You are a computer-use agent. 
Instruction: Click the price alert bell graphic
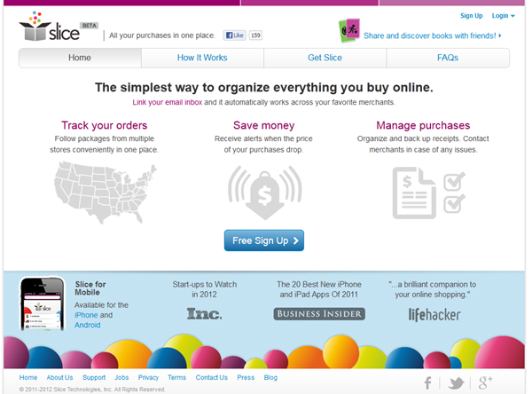point(264,193)
